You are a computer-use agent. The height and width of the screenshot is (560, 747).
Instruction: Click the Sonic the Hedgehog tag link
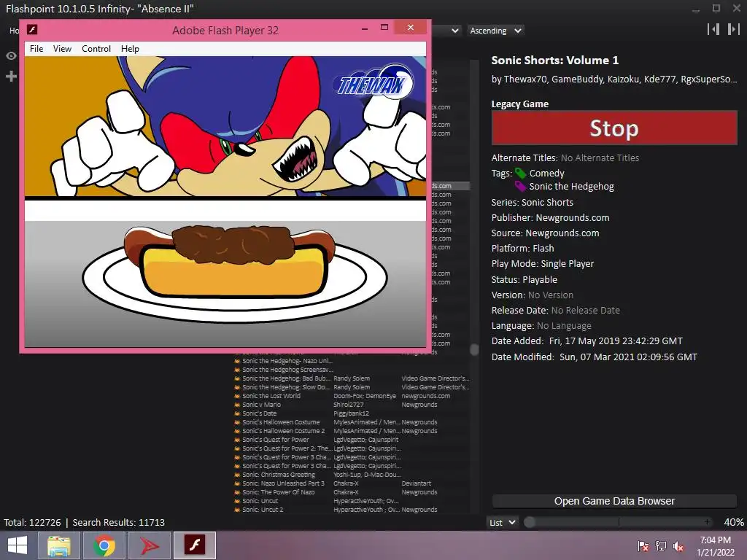click(572, 186)
